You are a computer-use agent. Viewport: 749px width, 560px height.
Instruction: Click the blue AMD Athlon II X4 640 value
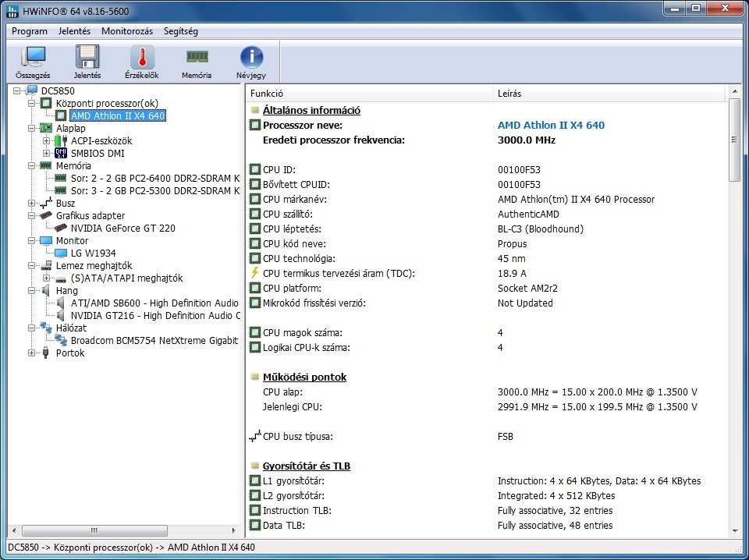point(551,125)
